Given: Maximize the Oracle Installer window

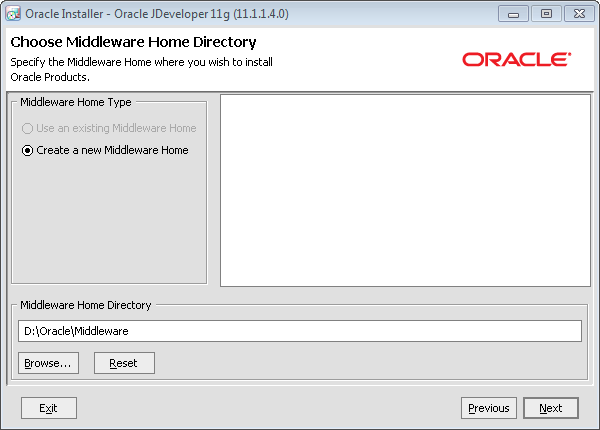Looking at the screenshot, I should [546, 14].
